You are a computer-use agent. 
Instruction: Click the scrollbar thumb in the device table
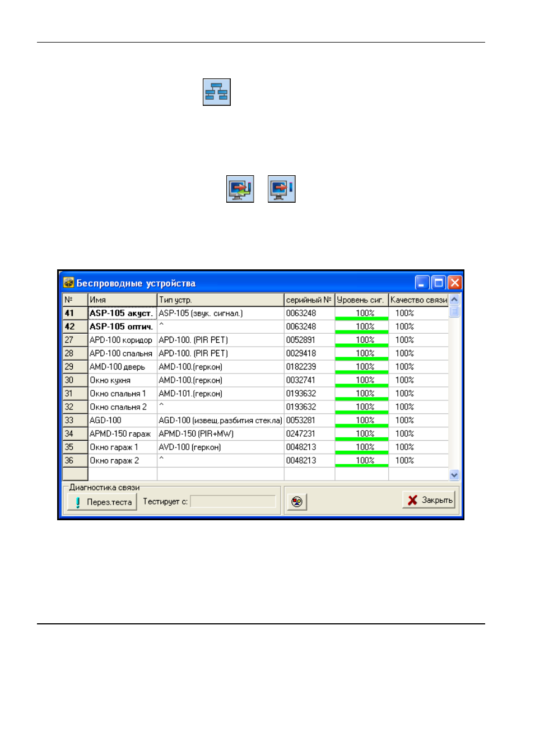tap(454, 311)
